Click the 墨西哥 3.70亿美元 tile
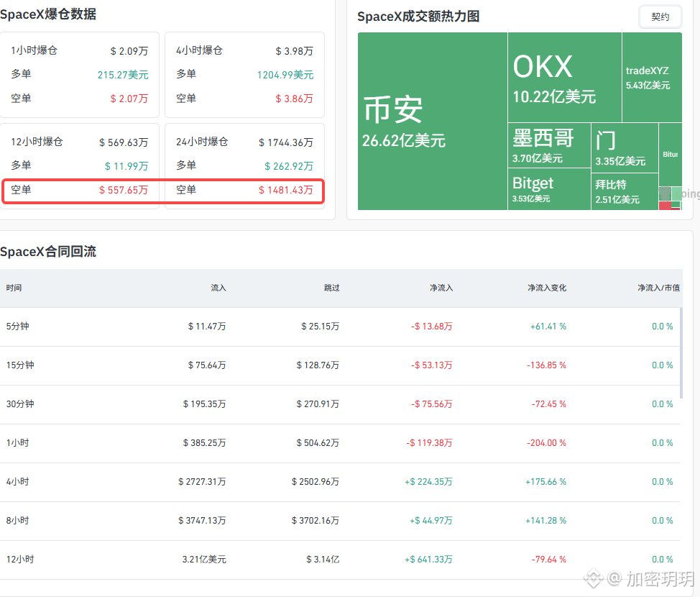The height and width of the screenshot is (597, 700). (550, 145)
